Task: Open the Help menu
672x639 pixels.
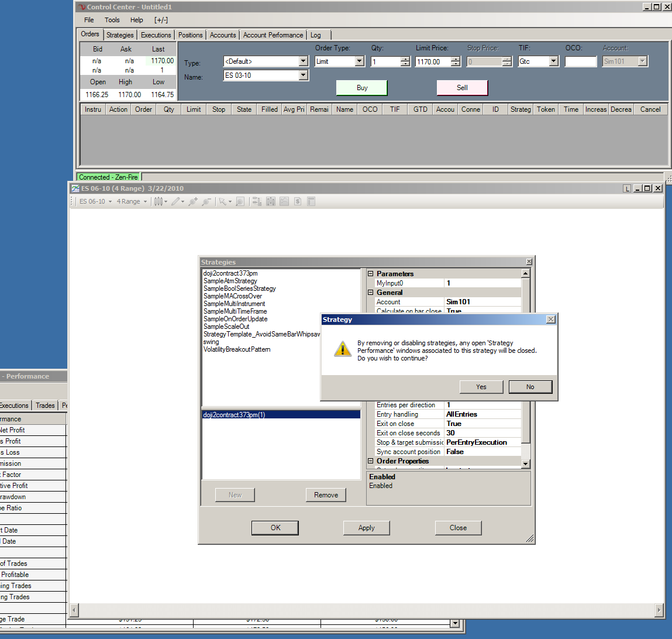Action: 137,20
